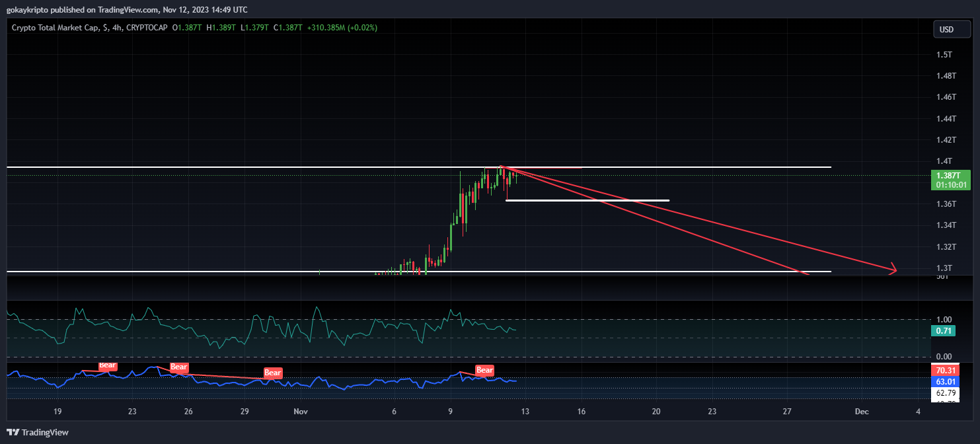The width and height of the screenshot is (980, 444).
Task: Click the 1.36T price axis label
Action: point(946,204)
